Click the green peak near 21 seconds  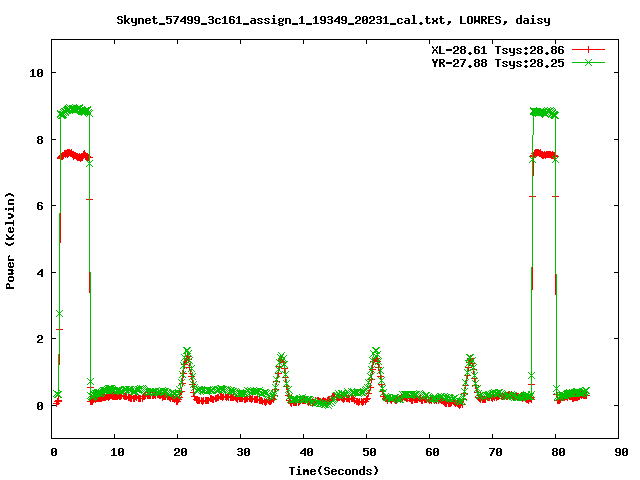(x=187, y=351)
